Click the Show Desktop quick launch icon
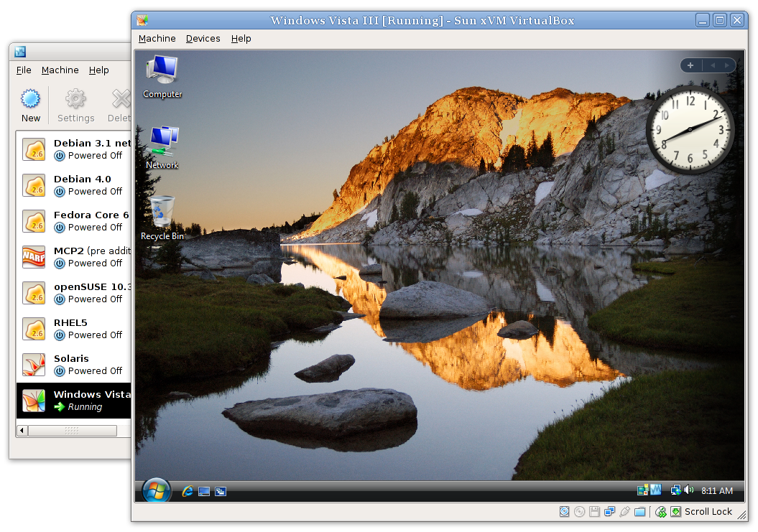Image resolution: width=758 pixels, height=532 pixels. click(204, 491)
